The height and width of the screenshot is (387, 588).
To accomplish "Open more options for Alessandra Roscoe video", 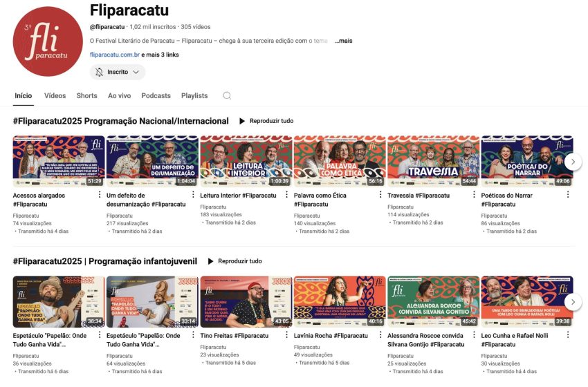I will coord(474,334).
